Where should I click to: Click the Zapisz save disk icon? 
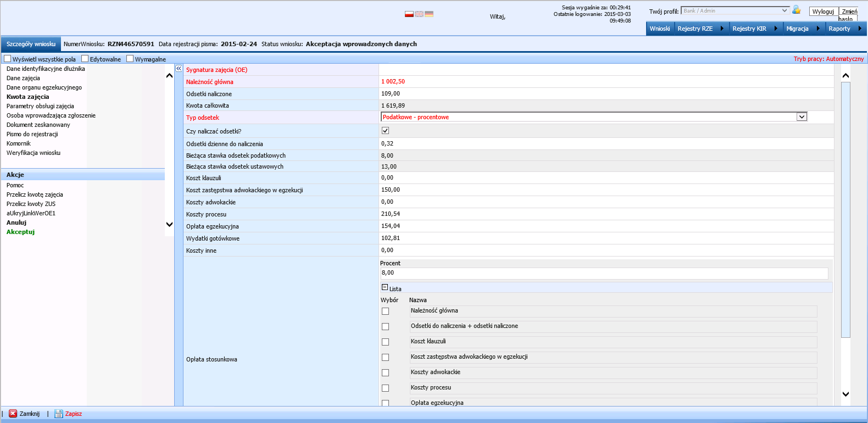click(x=59, y=414)
